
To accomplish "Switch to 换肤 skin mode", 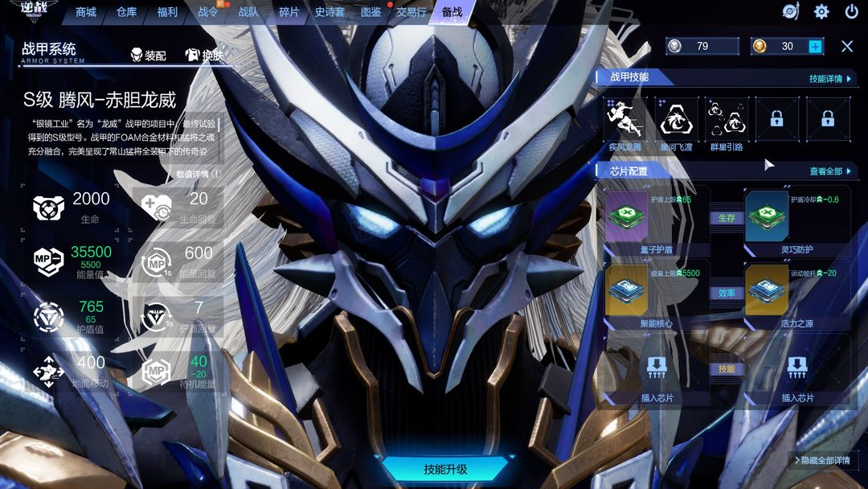I will tap(203, 55).
